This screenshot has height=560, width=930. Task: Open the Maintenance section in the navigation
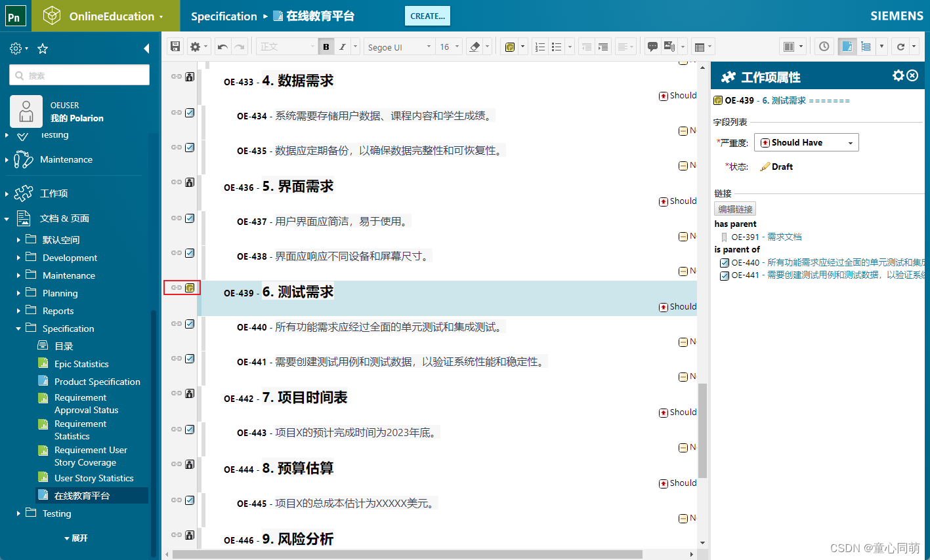click(x=66, y=159)
